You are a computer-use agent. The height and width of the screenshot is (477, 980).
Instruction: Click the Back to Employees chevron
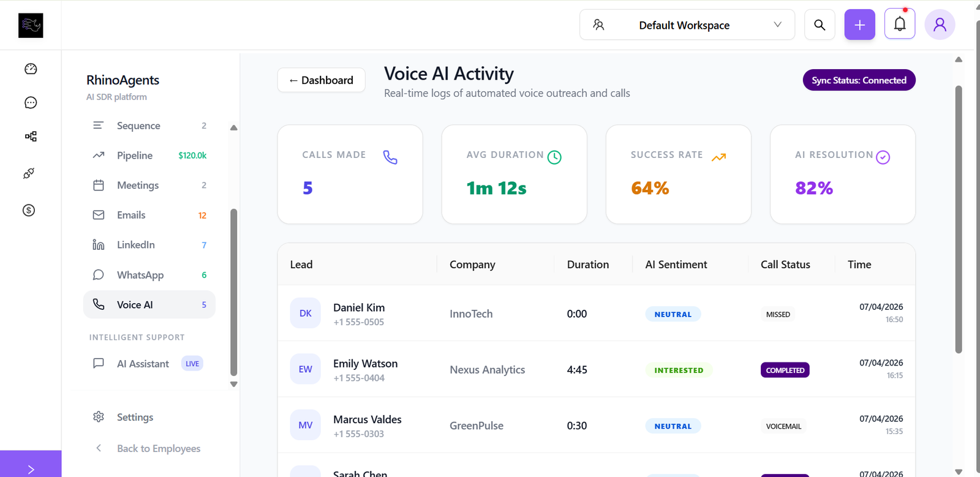pos(98,448)
